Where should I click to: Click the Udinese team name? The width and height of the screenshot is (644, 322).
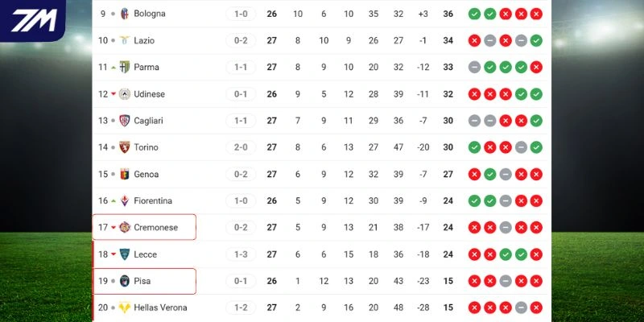pos(150,94)
